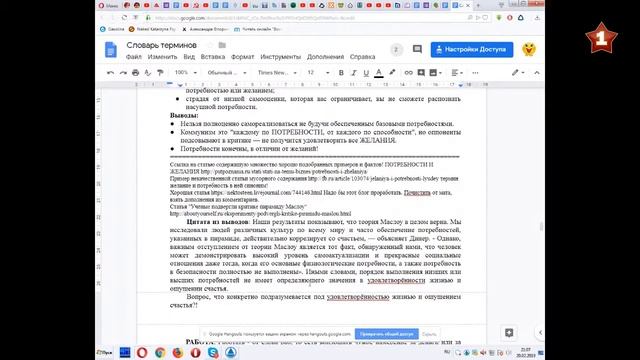Open the Вставка menu

213,57
